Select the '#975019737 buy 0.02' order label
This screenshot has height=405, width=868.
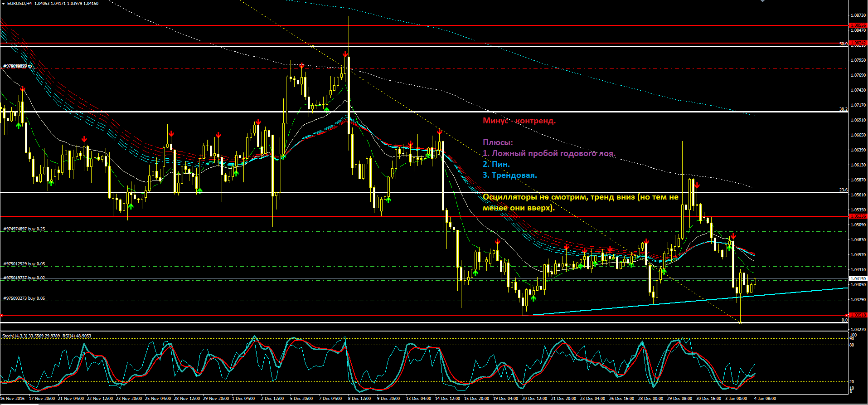[x=24, y=278]
